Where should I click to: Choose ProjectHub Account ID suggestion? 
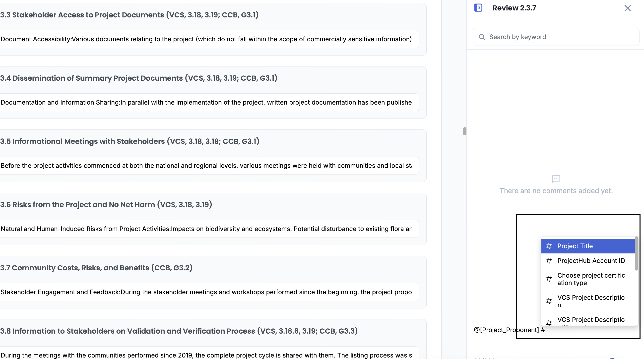590,261
